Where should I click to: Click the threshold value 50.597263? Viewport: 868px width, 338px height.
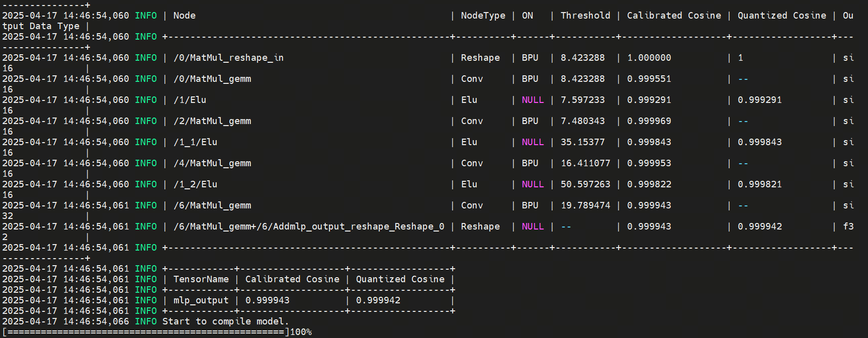(x=585, y=184)
